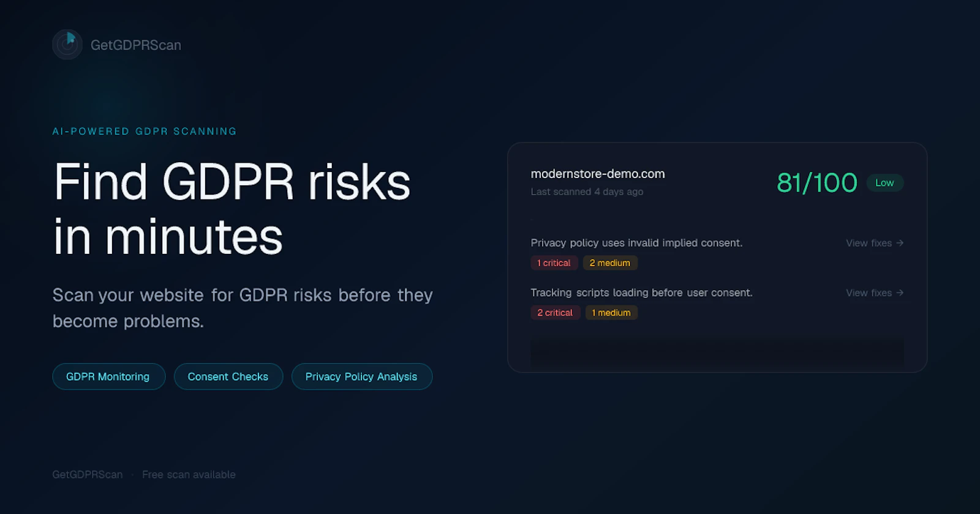This screenshot has height=514, width=980.
Task: Select the Consent Checks pill
Action: 228,376
